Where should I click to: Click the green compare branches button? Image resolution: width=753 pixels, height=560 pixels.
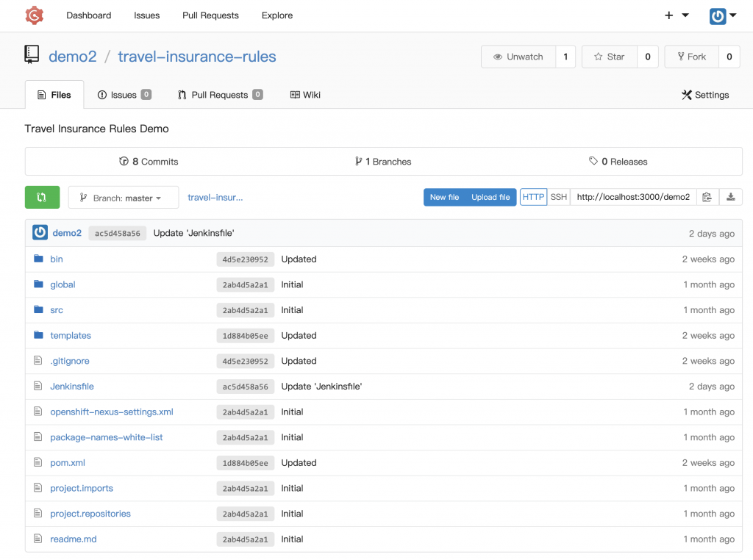[x=42, y=197]
